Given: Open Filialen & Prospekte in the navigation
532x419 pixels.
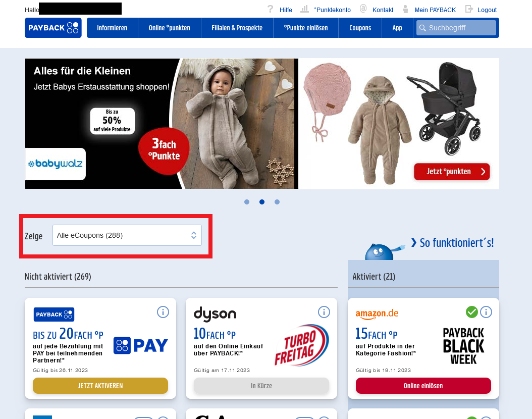Looking at the screenshot, I should coord(237,28).
